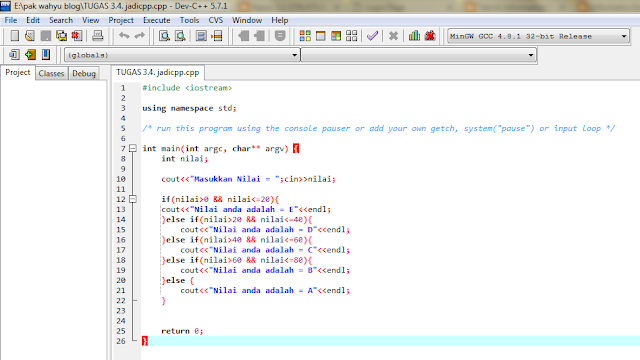
Task: Click the blue console pauser comment
Action: click(378, 128)
